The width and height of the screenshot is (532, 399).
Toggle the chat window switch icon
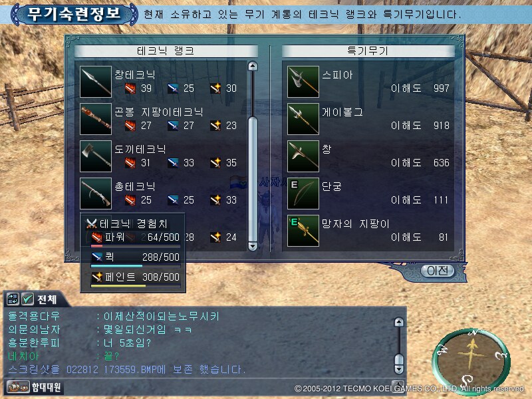(x=13, y=299)
